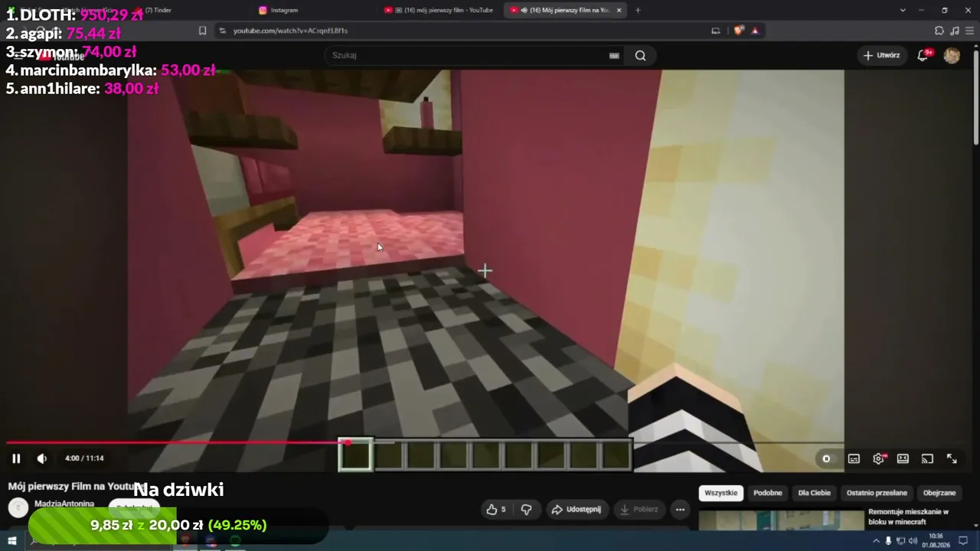The image size is (980, 551).
Task: Like the video with thumbs up
Action: (x=496, y=509)
